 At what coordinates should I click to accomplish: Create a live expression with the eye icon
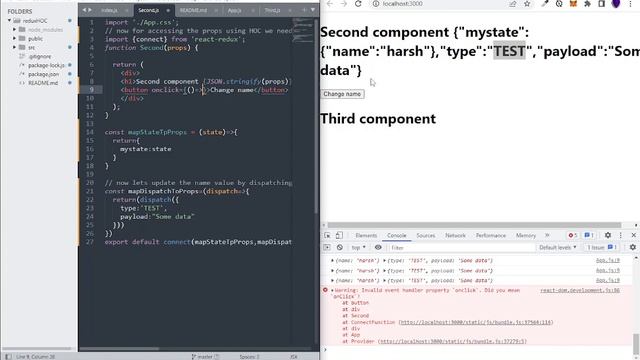point(378,247)
